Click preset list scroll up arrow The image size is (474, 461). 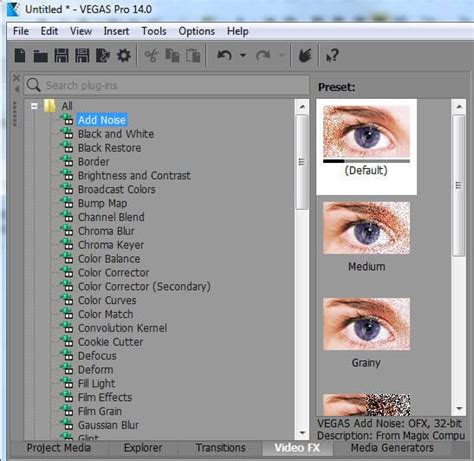coord(459,107)
